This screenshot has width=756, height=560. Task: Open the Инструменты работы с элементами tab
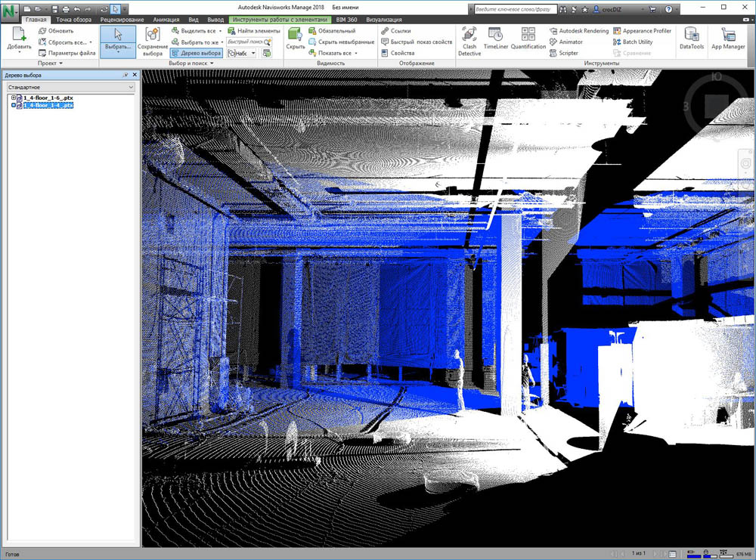pyautogui.click(x=280, y=20)
